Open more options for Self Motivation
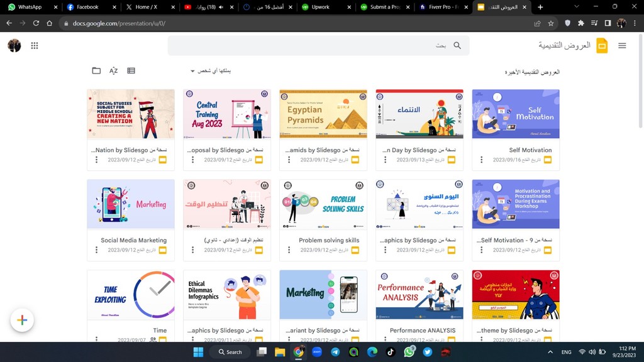644x362 pixels. point(481,160)
